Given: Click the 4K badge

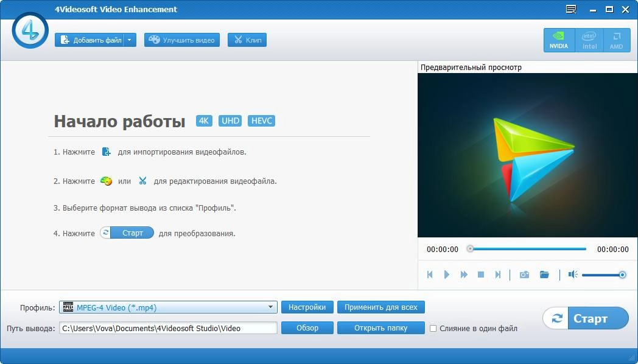Looking at the screenshot, I should (x=205, y=121).
